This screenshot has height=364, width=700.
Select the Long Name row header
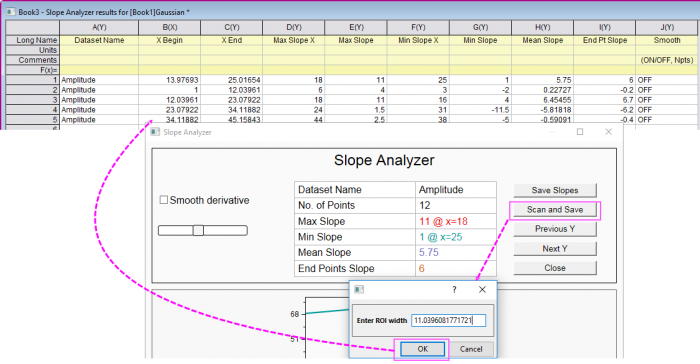coord(33,40)
